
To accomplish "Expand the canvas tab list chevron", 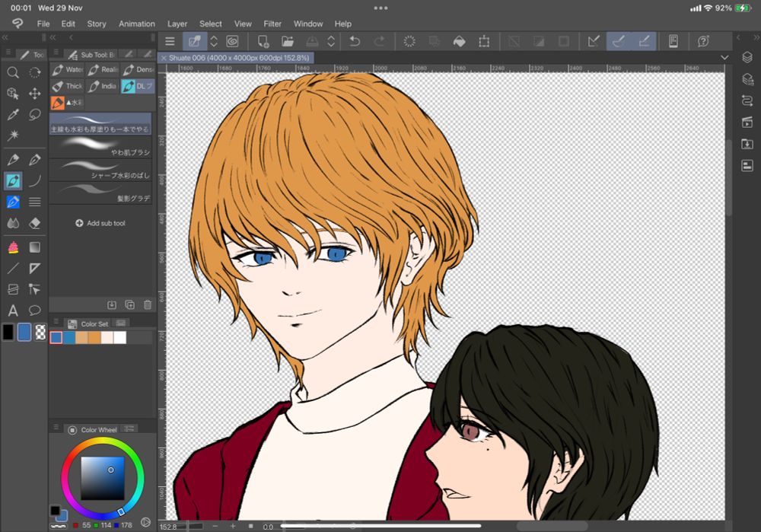I will pyautogui.click(x=724, y=58).
